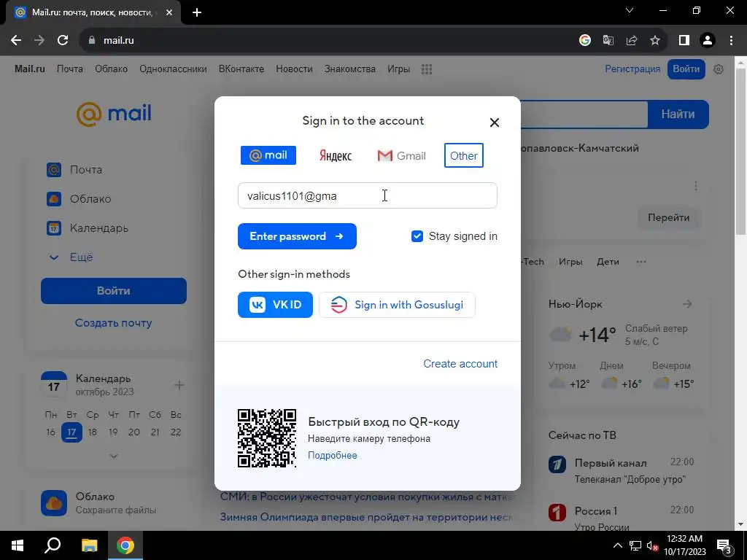The image size is (747, 560).
Task: Show hidden system tray icons
Action: 617,545
